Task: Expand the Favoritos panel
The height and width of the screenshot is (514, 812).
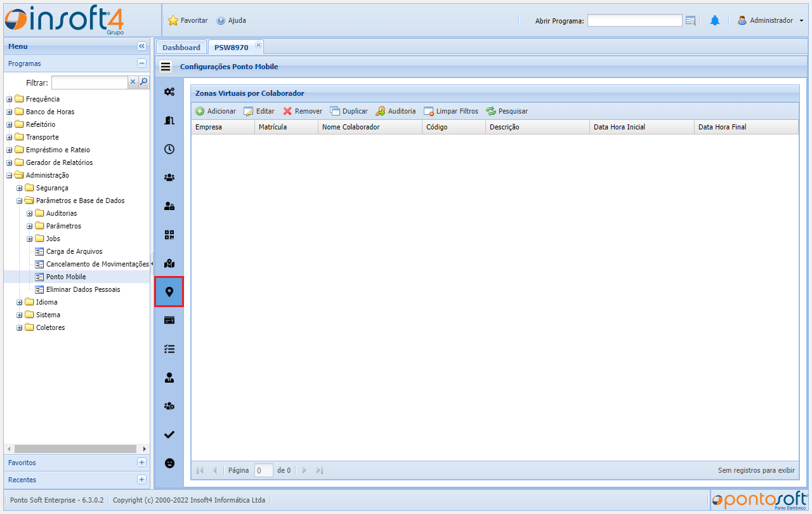Action: point(141,463)
